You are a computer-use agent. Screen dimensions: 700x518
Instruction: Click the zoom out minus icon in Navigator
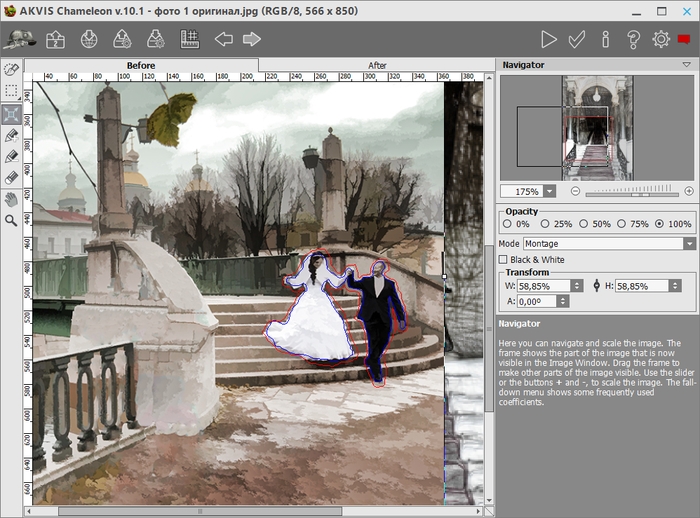tap(575, 191)
